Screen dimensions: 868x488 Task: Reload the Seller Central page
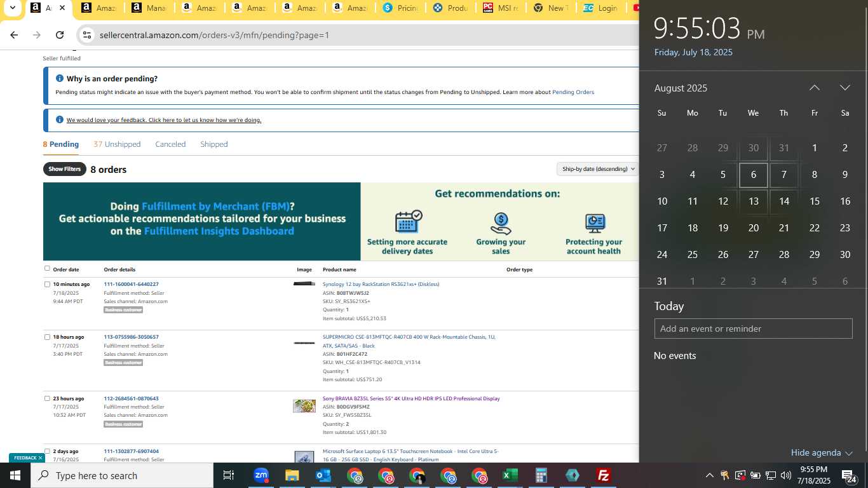[60, 35]
